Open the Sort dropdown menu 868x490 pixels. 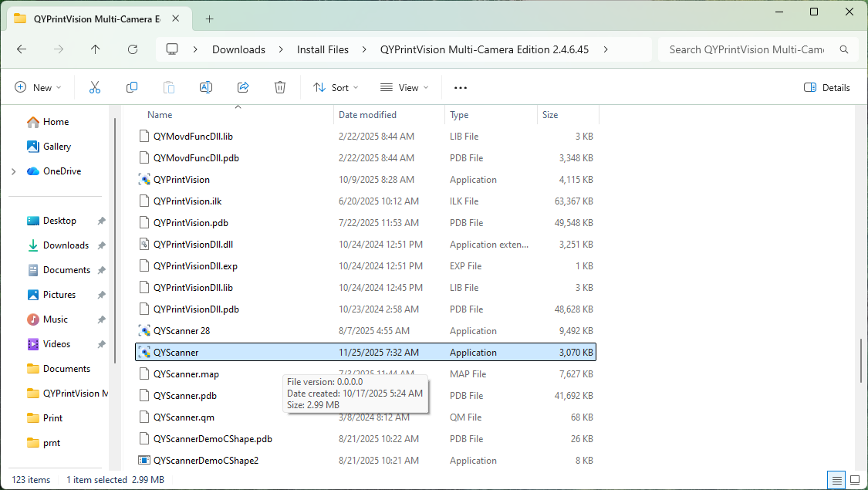[336, 87]
